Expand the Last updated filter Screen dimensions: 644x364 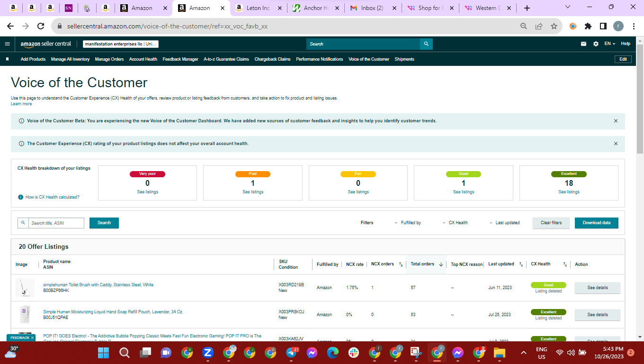[x=504, y=223]
